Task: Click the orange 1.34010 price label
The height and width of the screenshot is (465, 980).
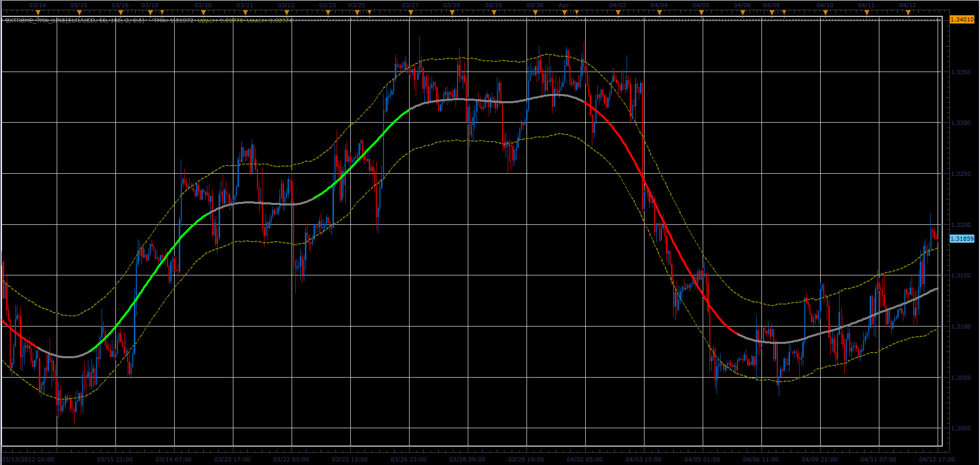Action: [x=962, y=19]
